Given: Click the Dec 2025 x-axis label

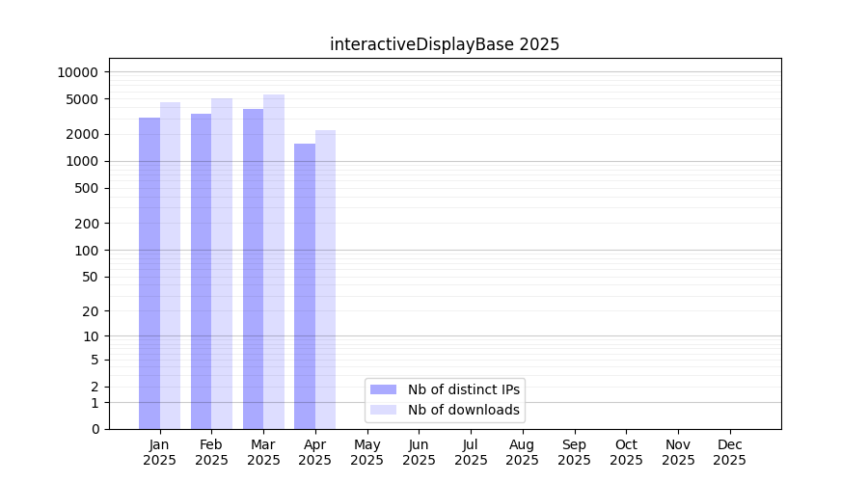Looking at the screenshot, I should 729,452.
